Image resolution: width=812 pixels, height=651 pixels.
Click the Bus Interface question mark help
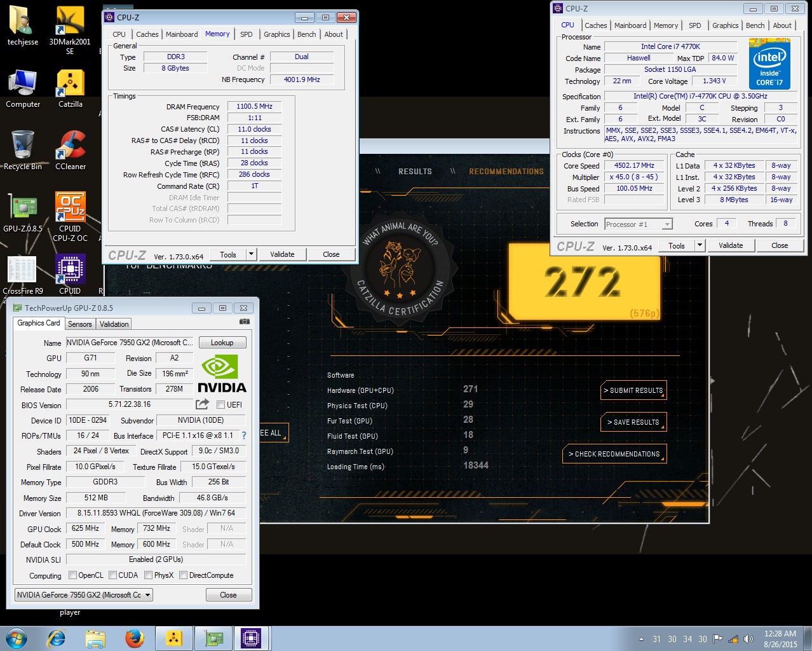(x=244, y=435)
